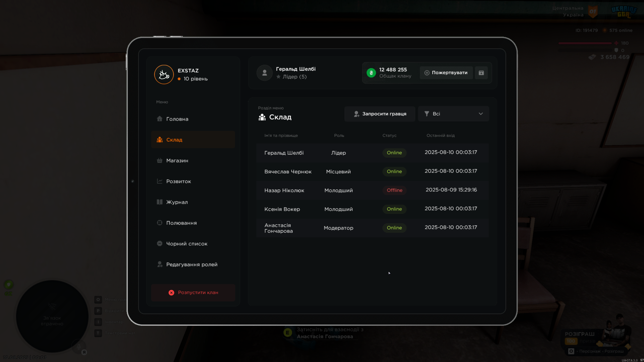Open the Головна menu item
The height and width of the screenshot is (362, 644).
click(193, 119)
